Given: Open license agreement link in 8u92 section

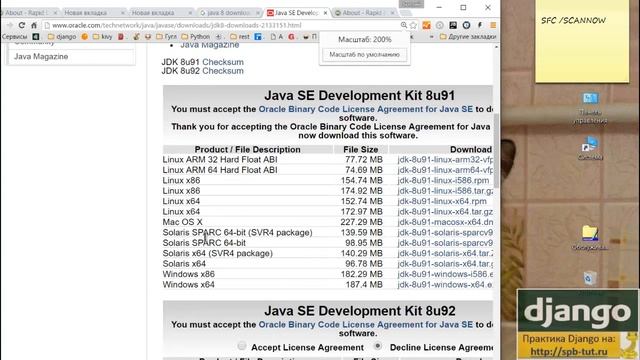Looking at the screenshot, I should click(x=366, y=324).
